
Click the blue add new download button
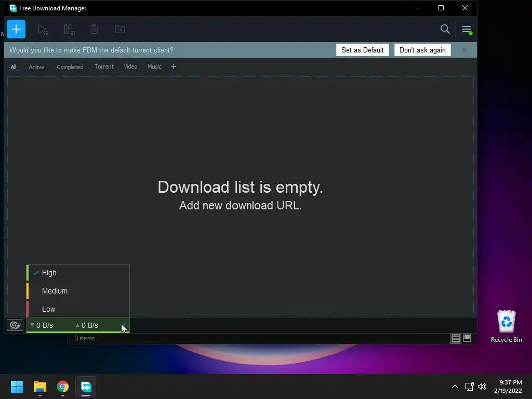pos(16,29)
